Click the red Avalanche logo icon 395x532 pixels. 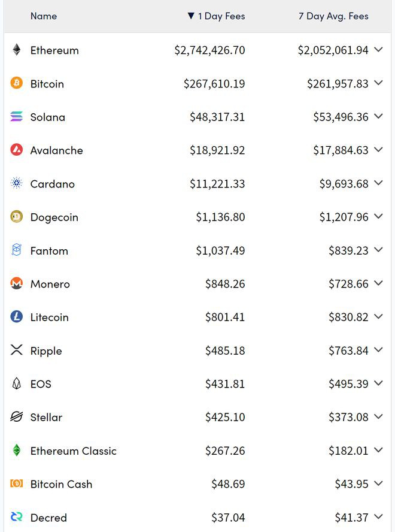tap(17, 150)
